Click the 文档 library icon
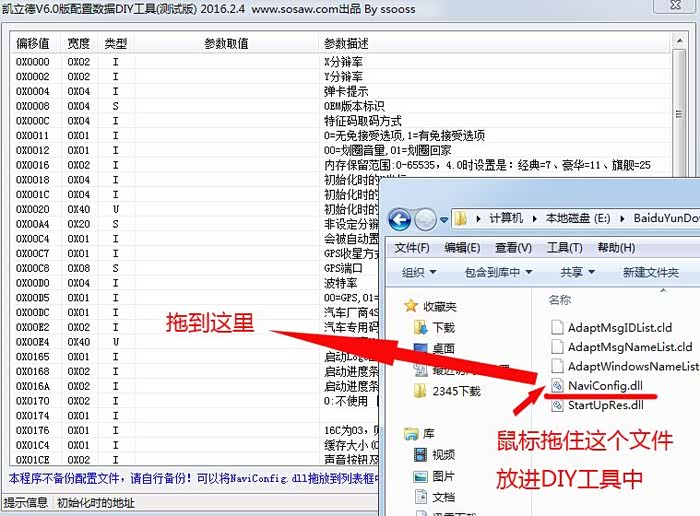The width and height of the screenshot is (700, 516). pos(421,497)
